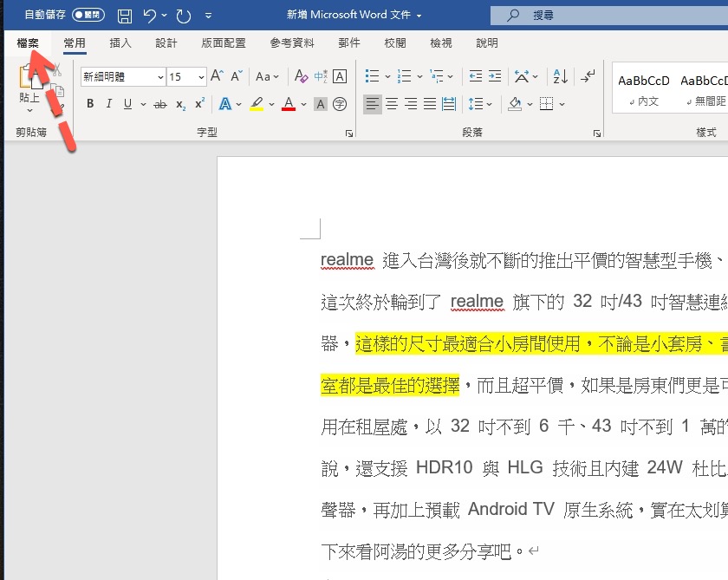This screenshot has width=728, height=580.
Task: Click the 搜尋 search box
Action: click(x=607, y=16)
